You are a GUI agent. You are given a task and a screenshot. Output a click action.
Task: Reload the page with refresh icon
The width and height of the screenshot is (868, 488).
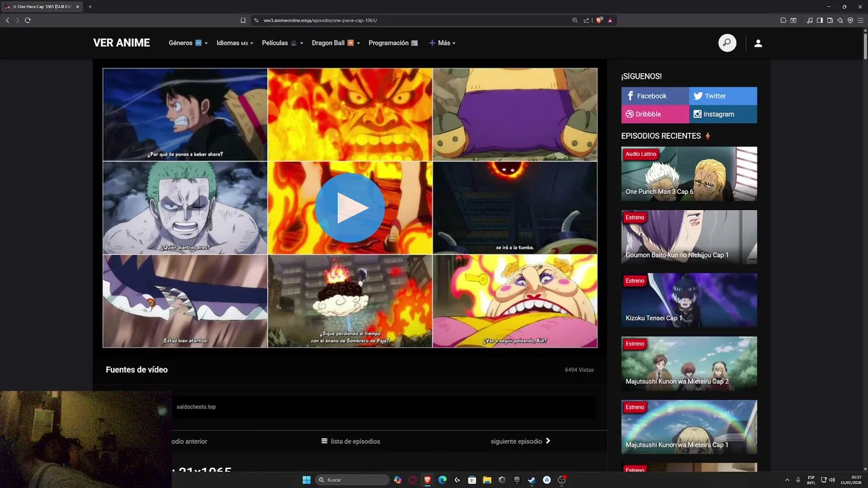pyautogui.click(x=28, y=20)
